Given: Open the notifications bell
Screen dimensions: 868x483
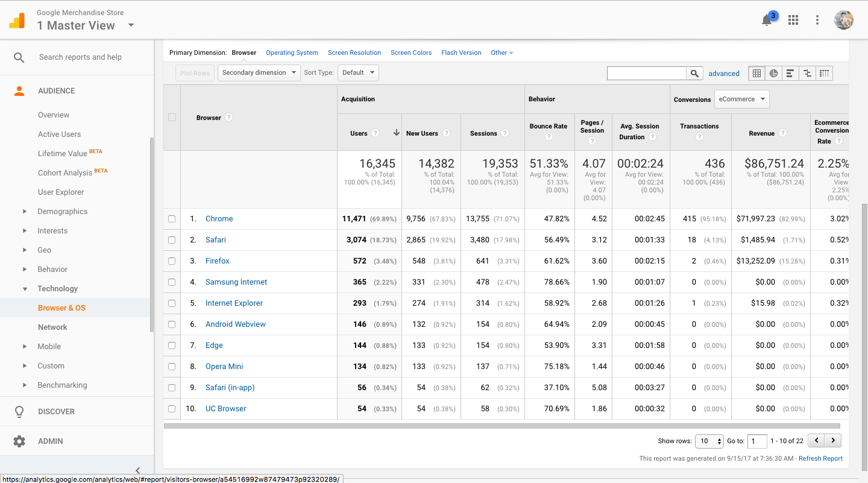Looking at the screenshot, I should (767, 20).
